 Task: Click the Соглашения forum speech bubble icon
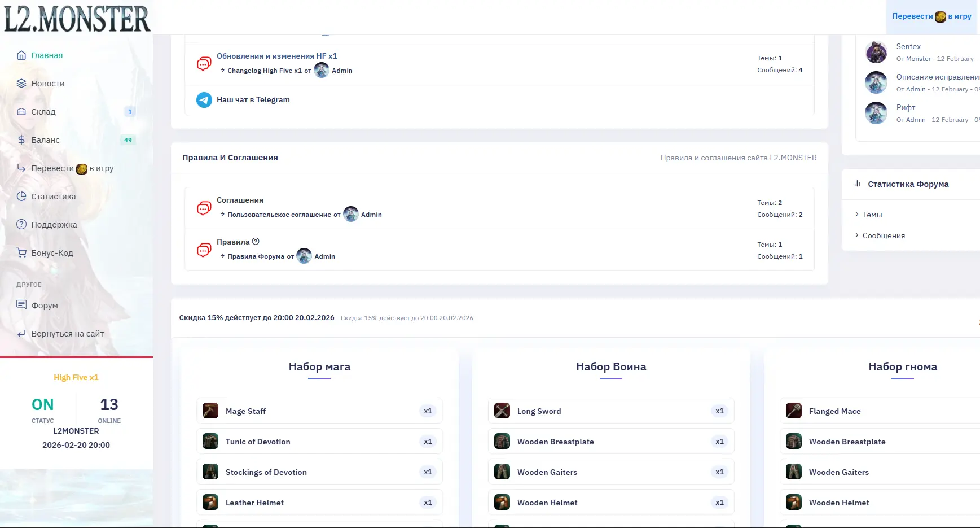(x=204, y=208)
